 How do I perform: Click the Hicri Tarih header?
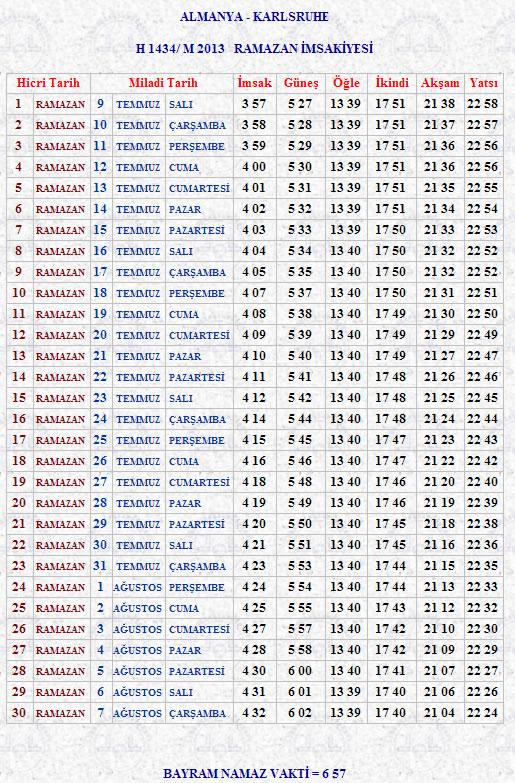click(48, 83)
